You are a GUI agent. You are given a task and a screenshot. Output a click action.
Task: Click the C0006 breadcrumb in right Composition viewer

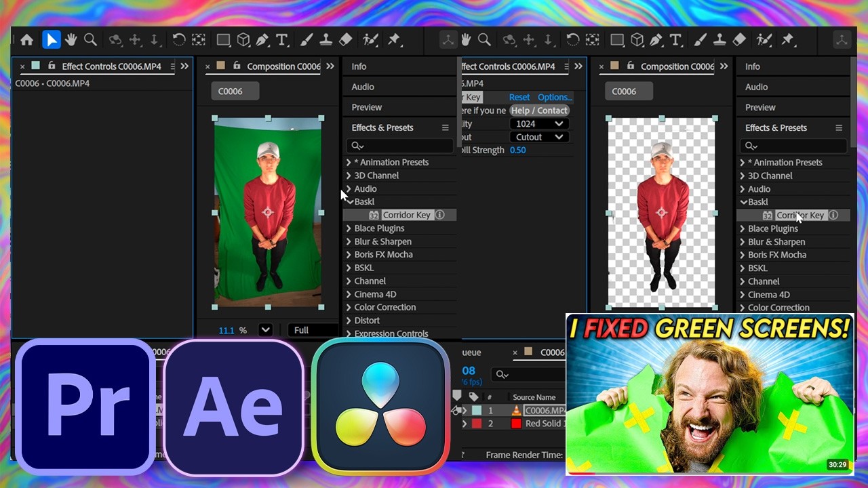629,91
